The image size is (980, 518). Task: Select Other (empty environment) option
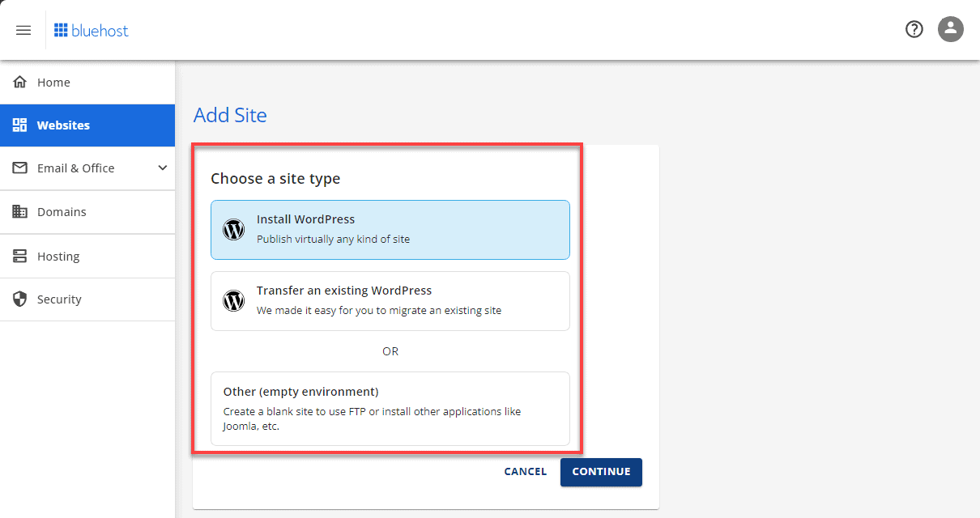pos(390,409)
